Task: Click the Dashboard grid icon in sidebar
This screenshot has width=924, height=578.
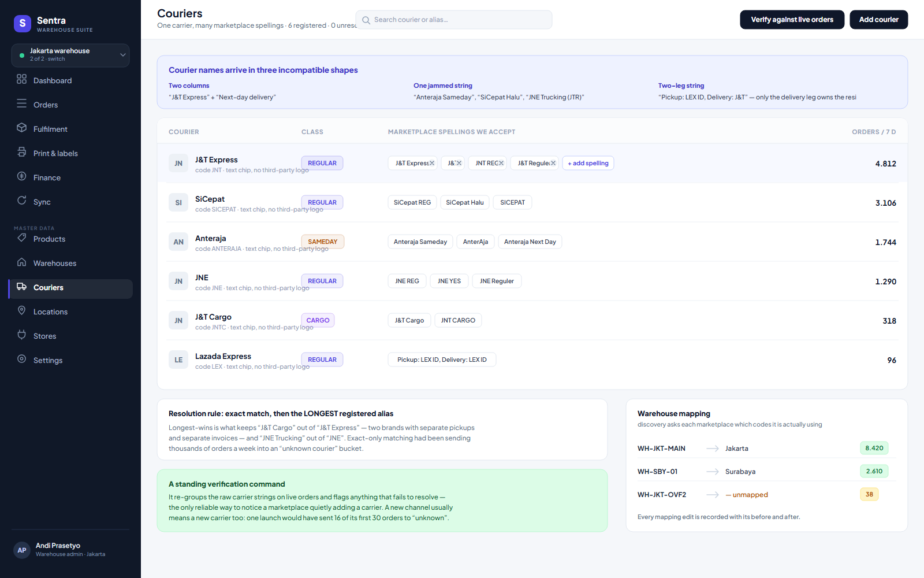Action: point(22,79)
